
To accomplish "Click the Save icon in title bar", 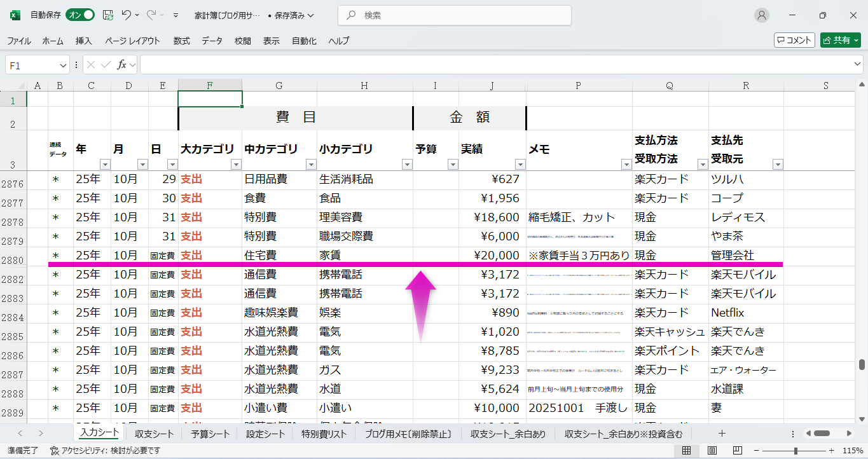I will [108, 15].
